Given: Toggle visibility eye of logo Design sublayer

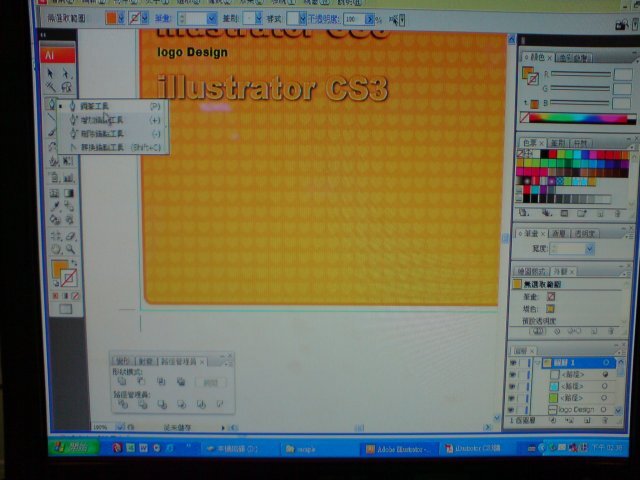Looking at the screenshot, I should pos(513,409).
